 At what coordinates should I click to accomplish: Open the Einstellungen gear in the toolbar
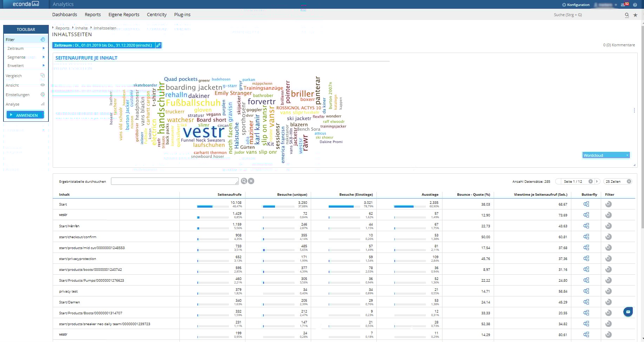pyautogui.click(x=42, y=95)
